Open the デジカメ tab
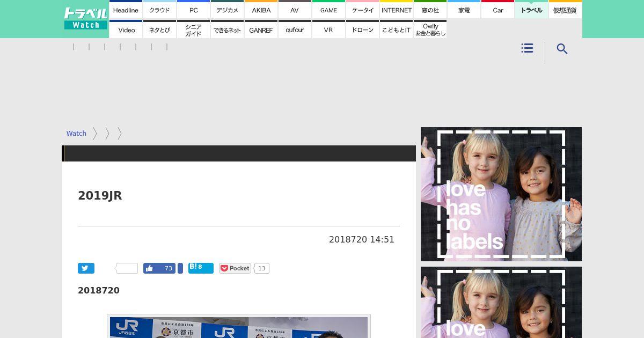Screen dimensions: 644x338 point(227,10)
